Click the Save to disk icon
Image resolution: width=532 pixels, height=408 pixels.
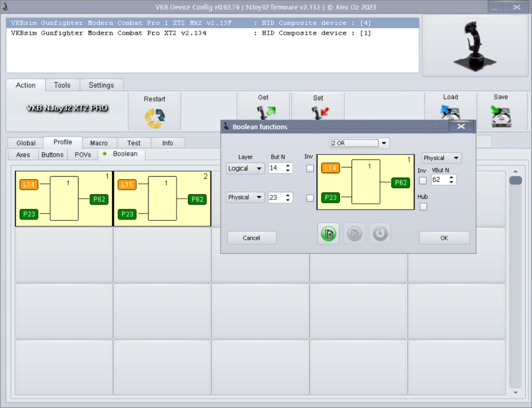click(x=501, y=116)
